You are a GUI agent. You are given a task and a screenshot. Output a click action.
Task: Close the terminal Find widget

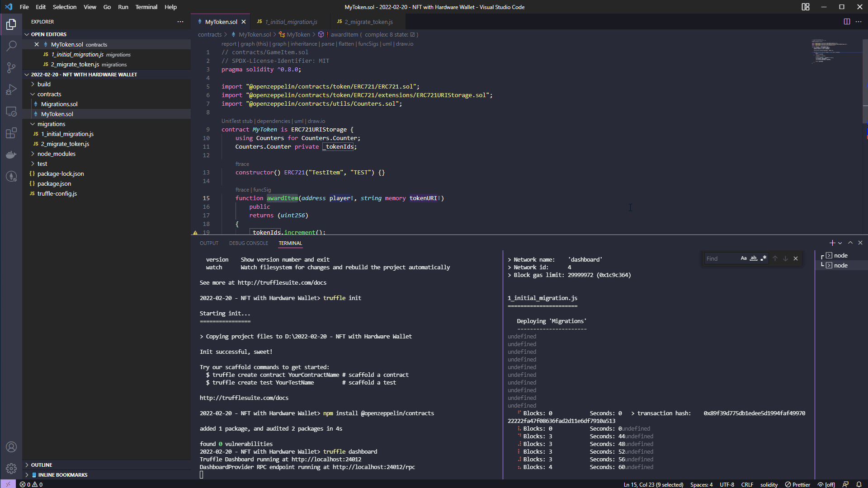tap(796, 258)
